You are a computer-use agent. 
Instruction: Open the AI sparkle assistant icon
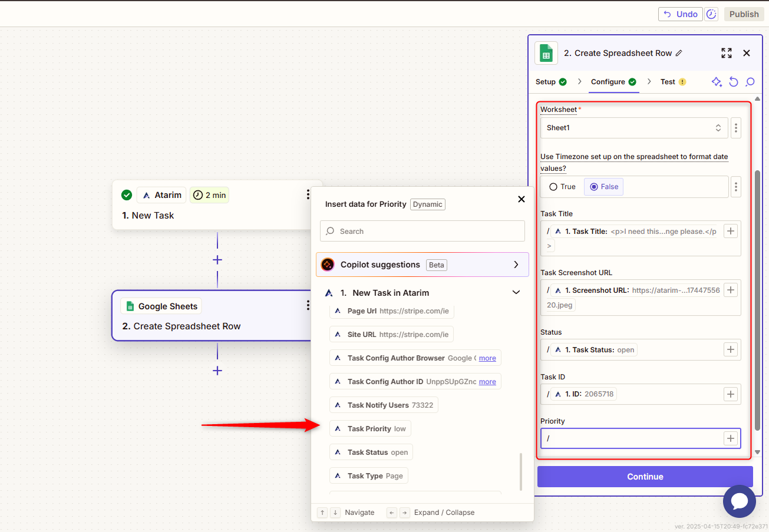click(717, 82)
